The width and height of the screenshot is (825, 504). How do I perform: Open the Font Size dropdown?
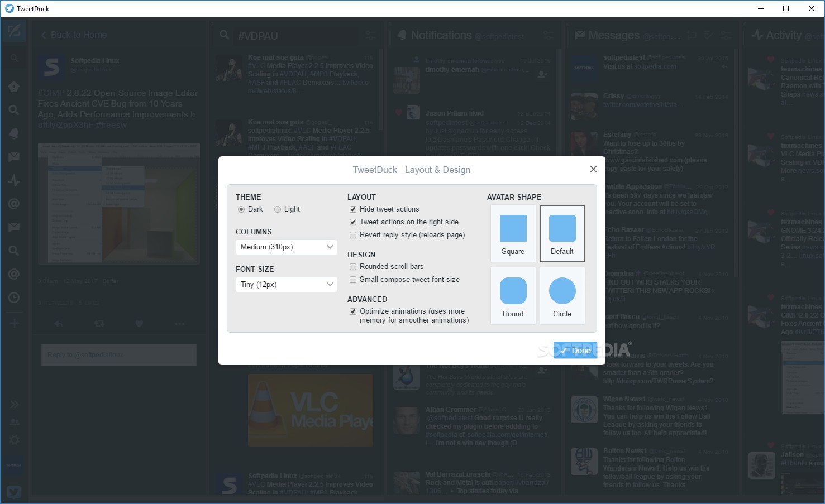pos(286,284)
